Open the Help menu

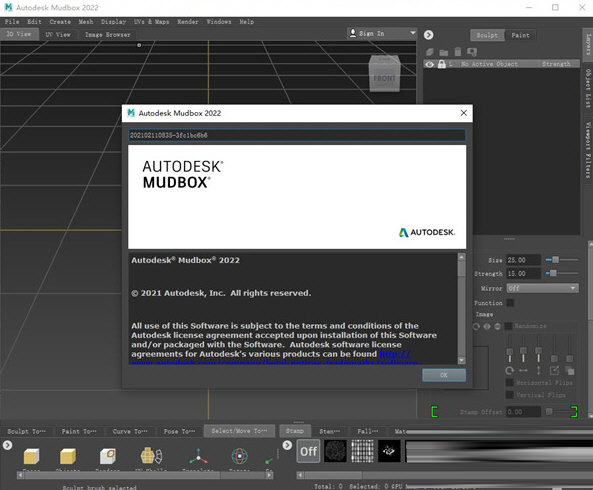click(247, 22)
